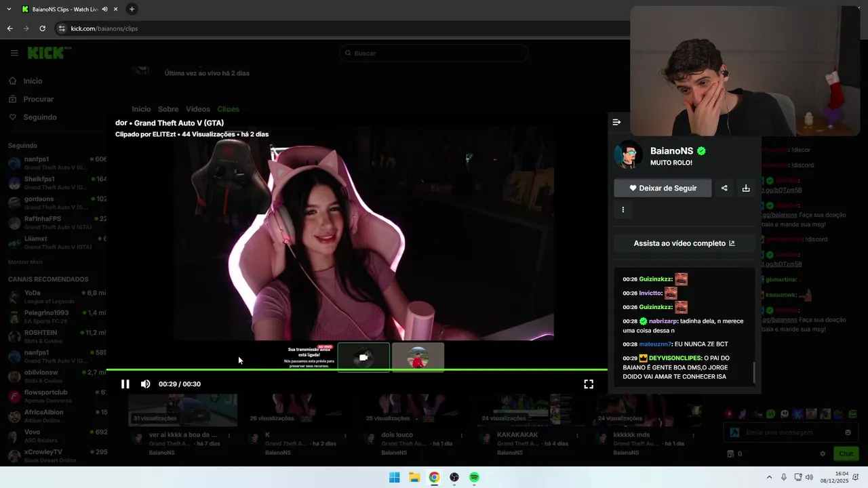
Task: Unfollow via Deixar de Seguir button
Action: tap(663, 188)
